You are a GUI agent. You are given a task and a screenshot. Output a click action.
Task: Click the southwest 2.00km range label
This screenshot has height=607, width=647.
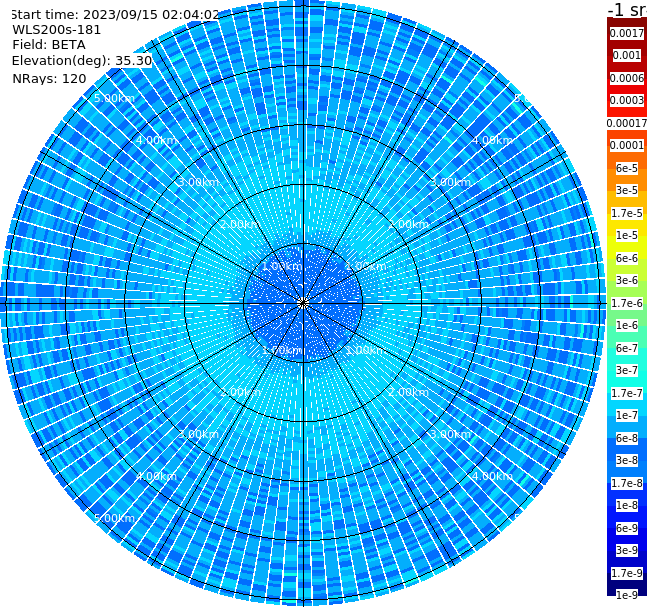[x=241, y=392]
